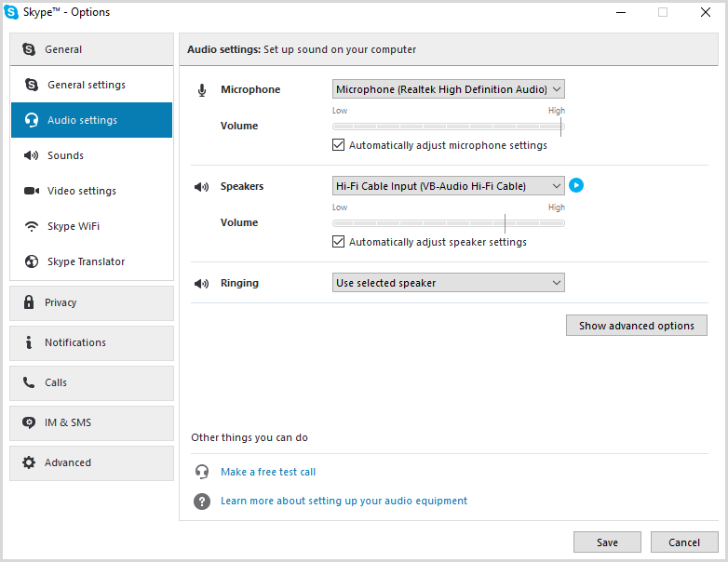Click the Speakers volume slider track
The image size is (728, 562).
(x=448, y=223)
